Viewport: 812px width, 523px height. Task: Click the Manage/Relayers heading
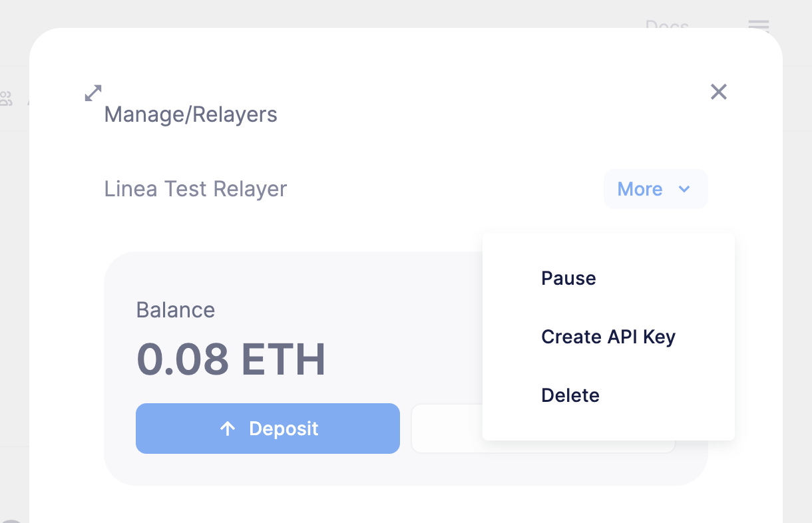190,114
